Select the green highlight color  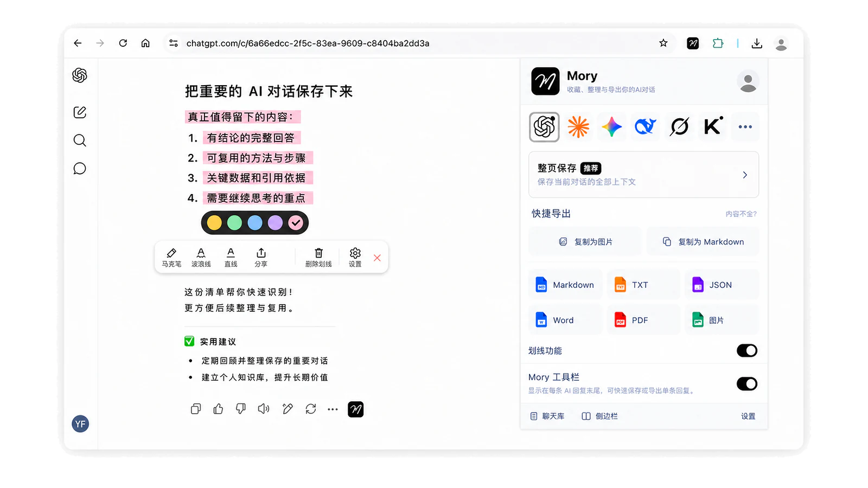[234, 223]
